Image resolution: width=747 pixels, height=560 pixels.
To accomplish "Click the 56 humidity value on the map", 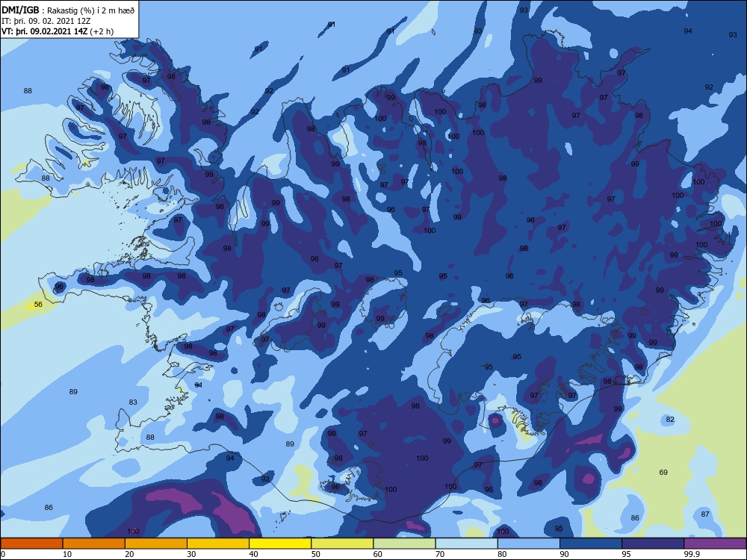I will [39, 305].
